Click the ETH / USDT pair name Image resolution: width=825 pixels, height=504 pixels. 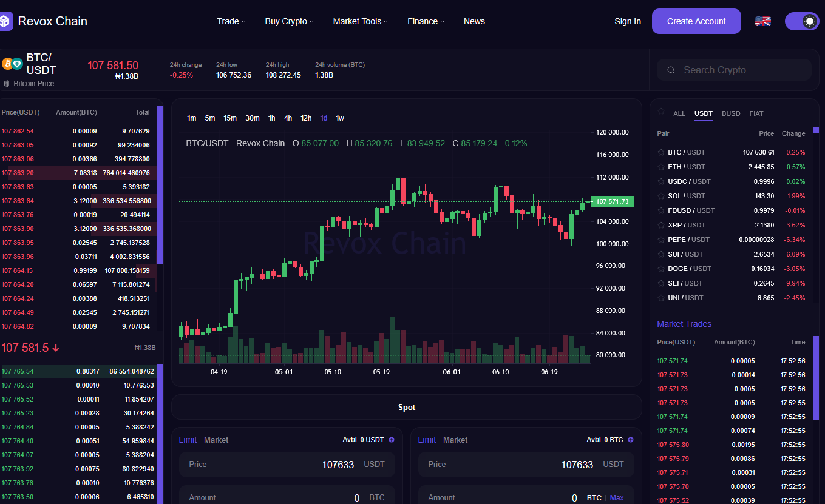pos(687,167)
